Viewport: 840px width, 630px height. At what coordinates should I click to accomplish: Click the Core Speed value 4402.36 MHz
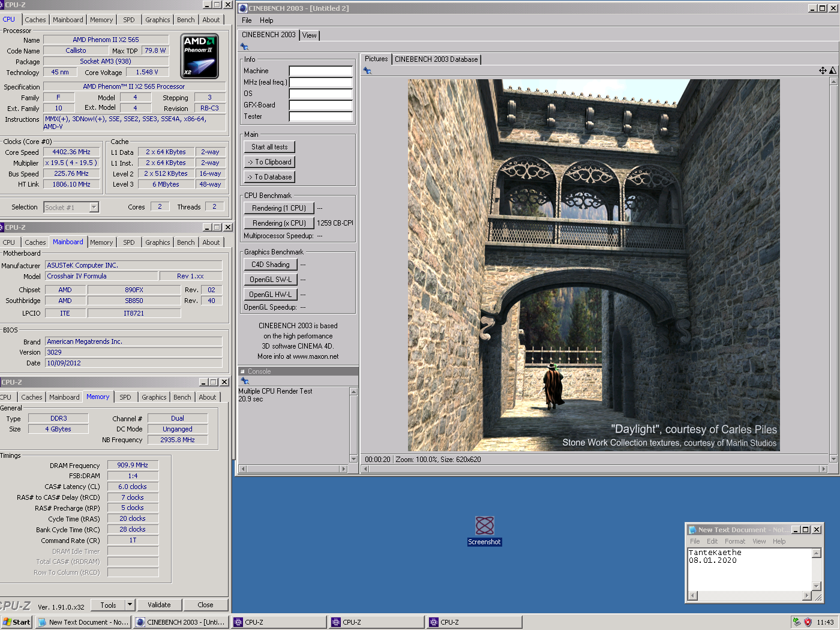pos(71,152)
